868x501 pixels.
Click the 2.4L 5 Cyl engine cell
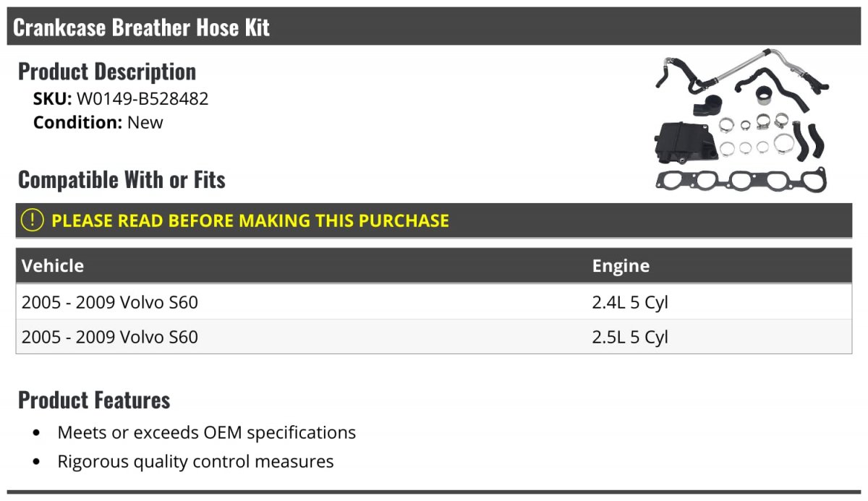(x=630, y=302)
